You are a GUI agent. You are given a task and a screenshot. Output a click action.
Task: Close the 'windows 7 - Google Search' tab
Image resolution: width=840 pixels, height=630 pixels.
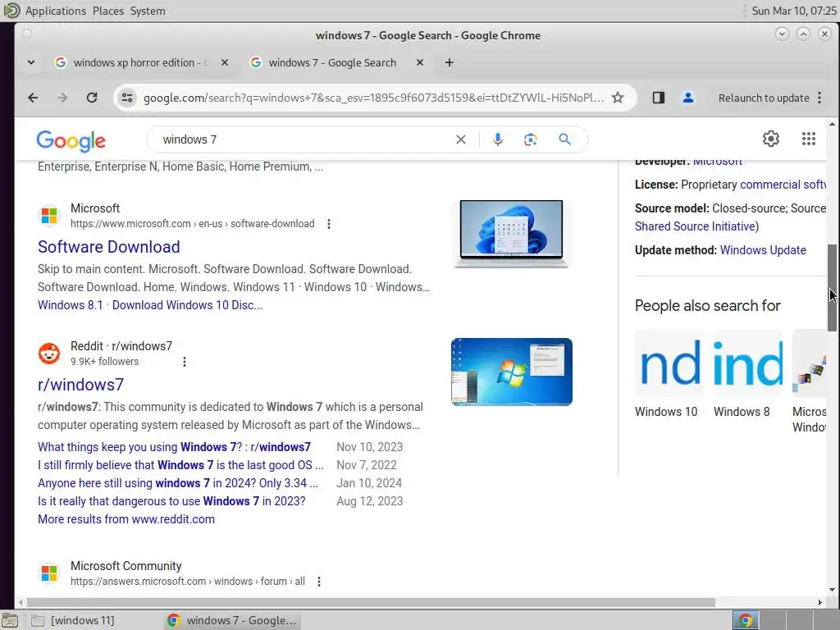(x=420, y=62)
